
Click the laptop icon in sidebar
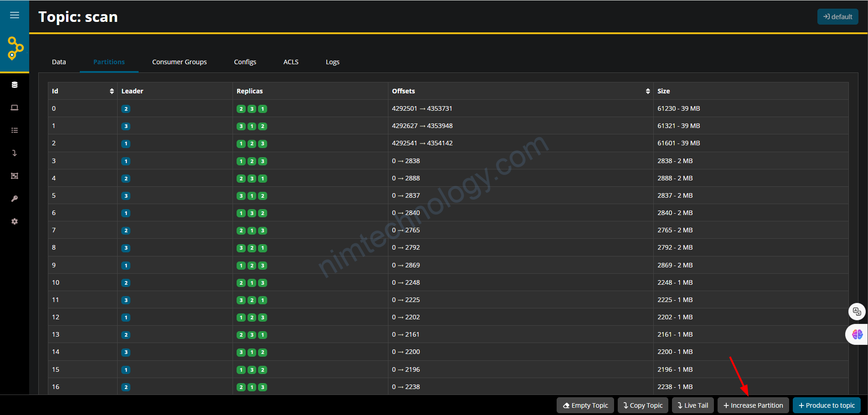[15, 108]
